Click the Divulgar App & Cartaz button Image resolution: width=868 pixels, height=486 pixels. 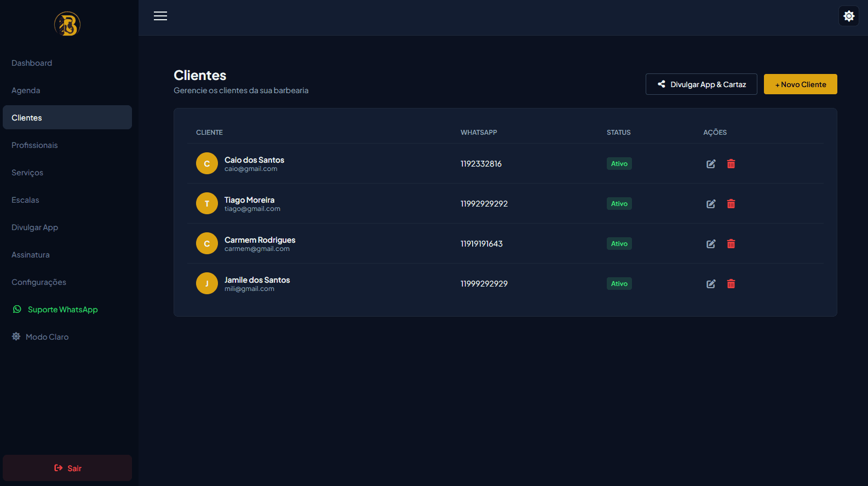point(702,84)
